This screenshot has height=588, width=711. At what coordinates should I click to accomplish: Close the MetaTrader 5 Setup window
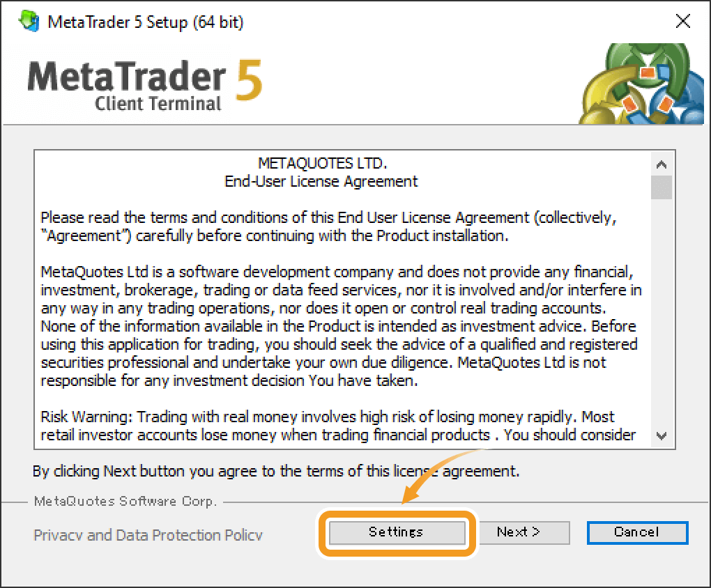(682, 21)
